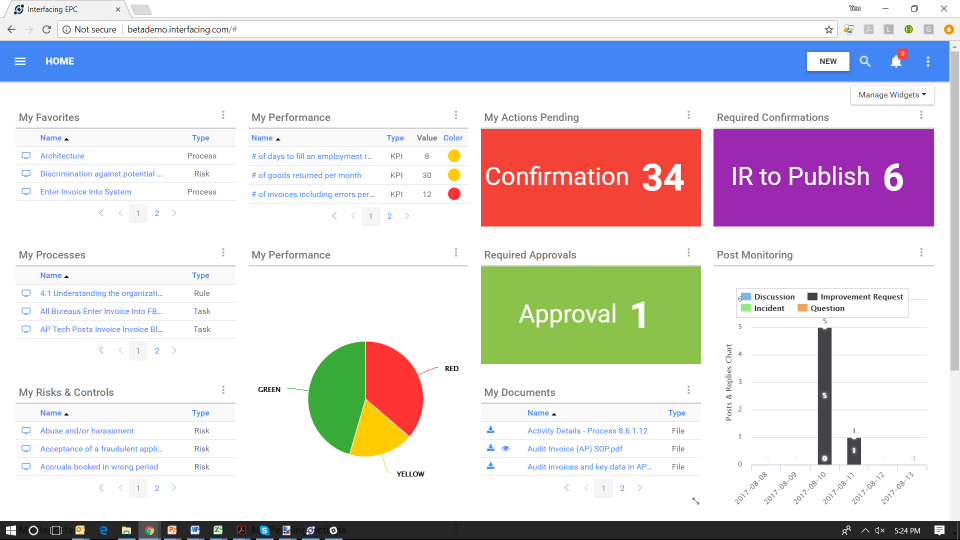Reload the browser page
The width and height of the screenshot is (960, 540).
[47, 29]
